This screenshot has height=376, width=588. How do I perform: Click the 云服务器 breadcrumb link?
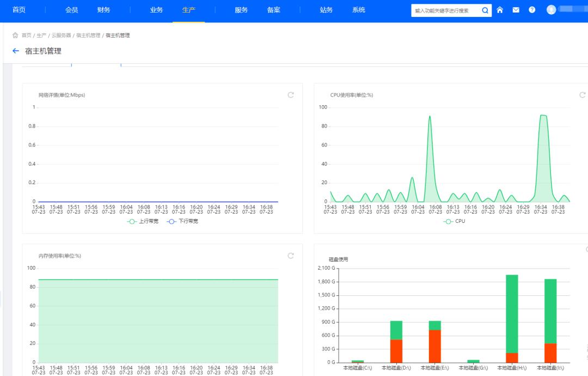pyautogui.click(x=61, y=35)
